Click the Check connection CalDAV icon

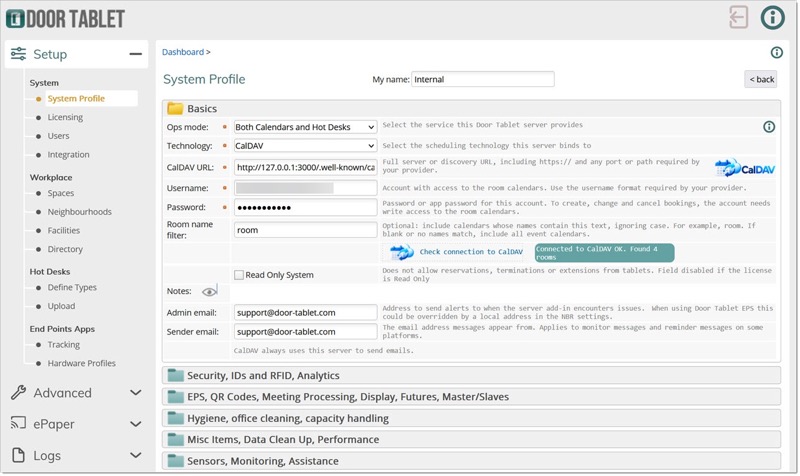[402, 252]
